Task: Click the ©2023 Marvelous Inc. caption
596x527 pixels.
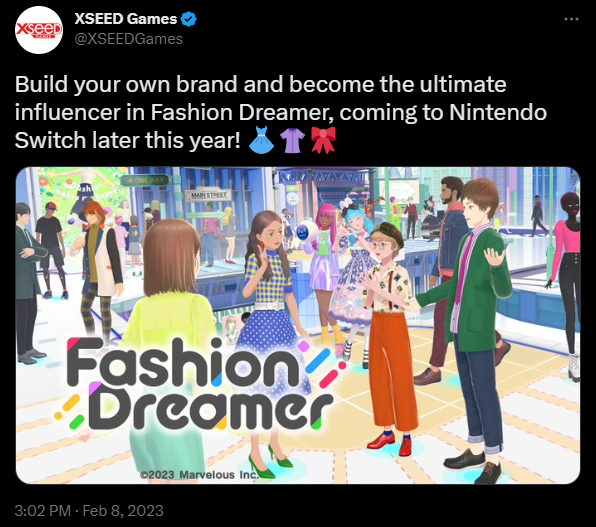Action: click(x=199, y=475)
